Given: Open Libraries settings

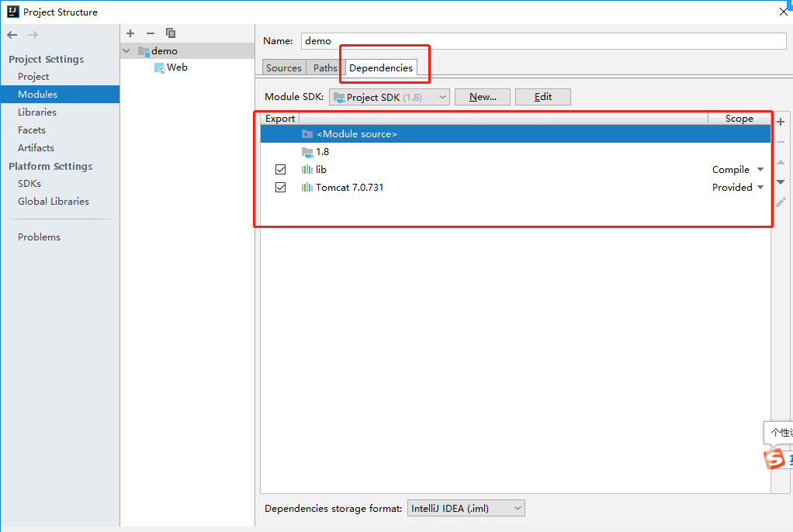Looking at the screenshot, I should [x=37, y=112].
